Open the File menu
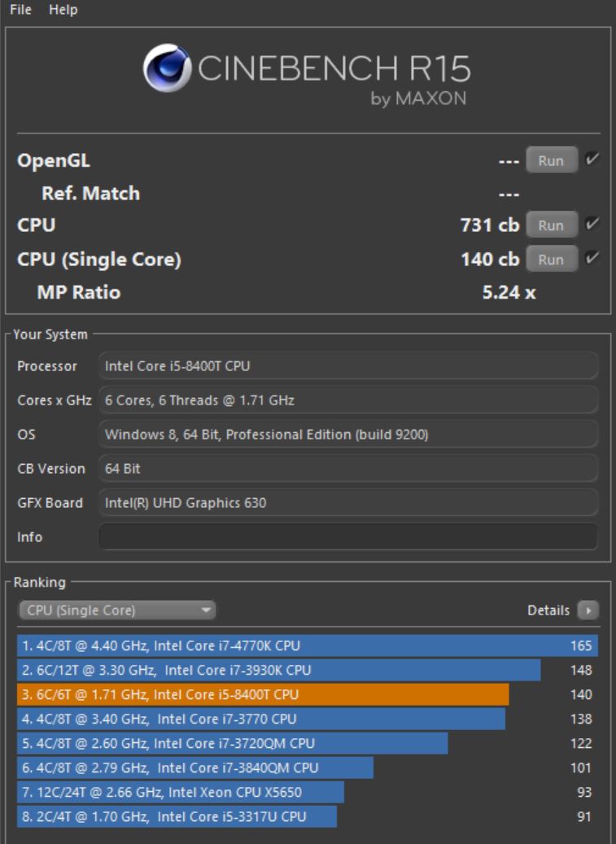 click(x=20, y=10)
